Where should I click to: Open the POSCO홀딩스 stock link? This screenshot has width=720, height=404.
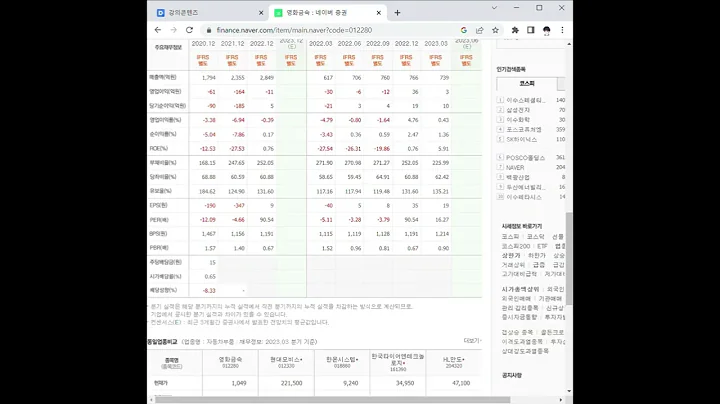[x=525, y=158]
